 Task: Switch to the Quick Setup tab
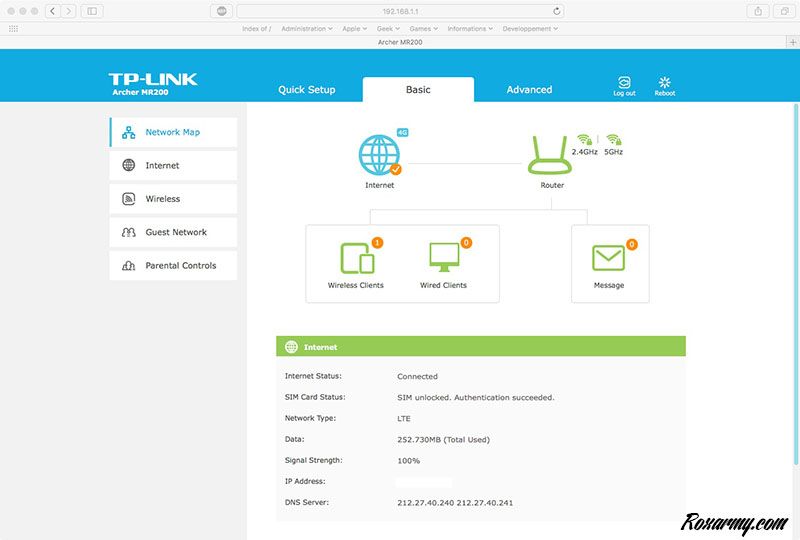pyautogui.click(x=307, y=90)
